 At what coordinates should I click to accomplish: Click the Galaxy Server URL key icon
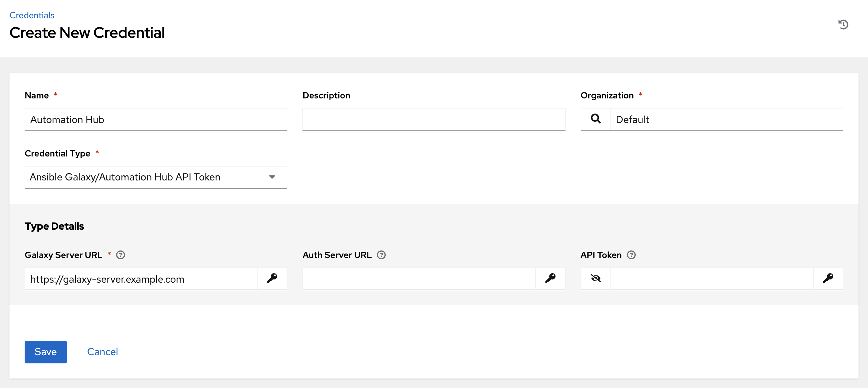pos(272,278)
